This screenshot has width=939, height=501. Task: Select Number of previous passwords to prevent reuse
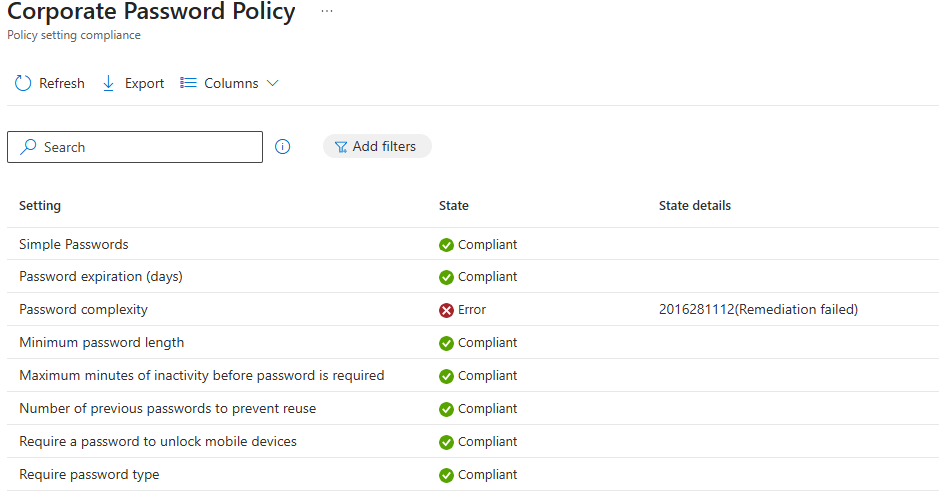tap(167, 409)
